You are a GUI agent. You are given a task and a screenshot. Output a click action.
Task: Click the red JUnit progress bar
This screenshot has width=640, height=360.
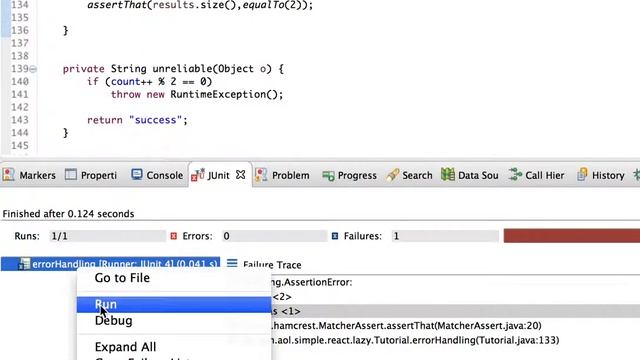coord(572,236)
